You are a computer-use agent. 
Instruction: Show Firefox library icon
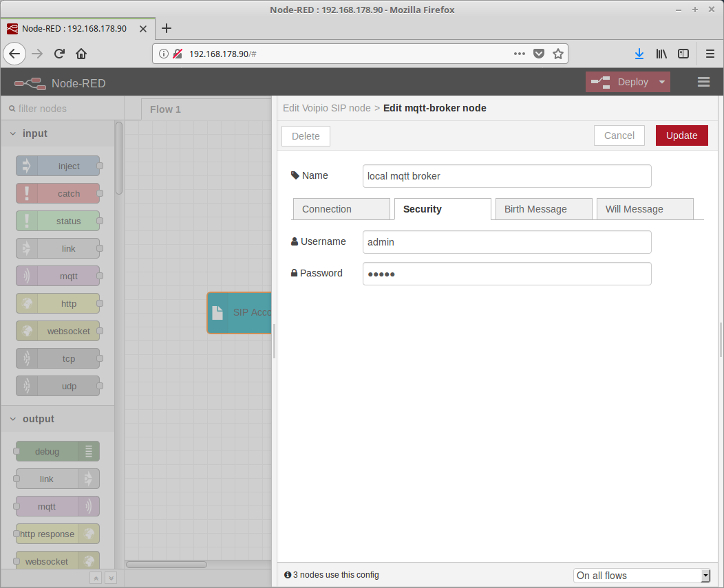[x=661, y=54]
